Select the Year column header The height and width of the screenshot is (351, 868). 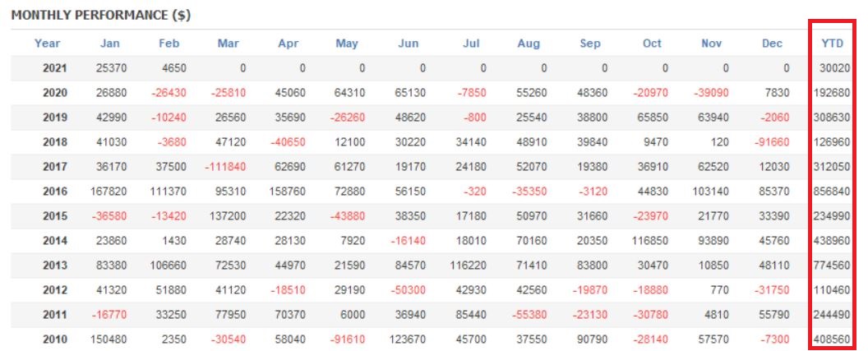pyautogui.click(x=48, y=44)
